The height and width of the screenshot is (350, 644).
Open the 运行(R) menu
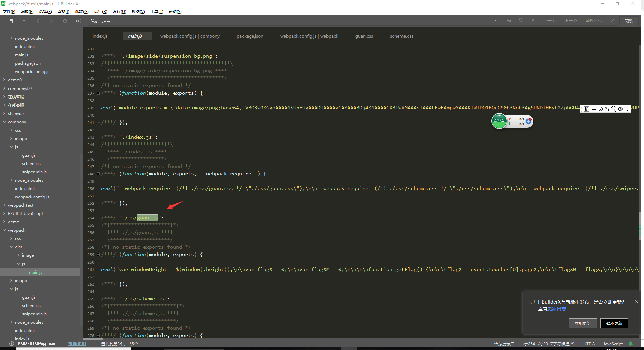[101, 12]
